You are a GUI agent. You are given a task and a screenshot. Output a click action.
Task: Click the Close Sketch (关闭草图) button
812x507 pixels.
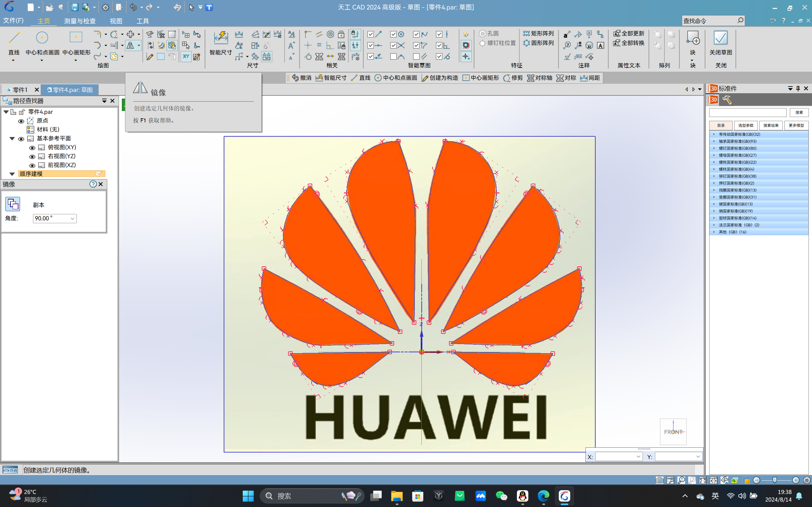(x=720, y=42)
